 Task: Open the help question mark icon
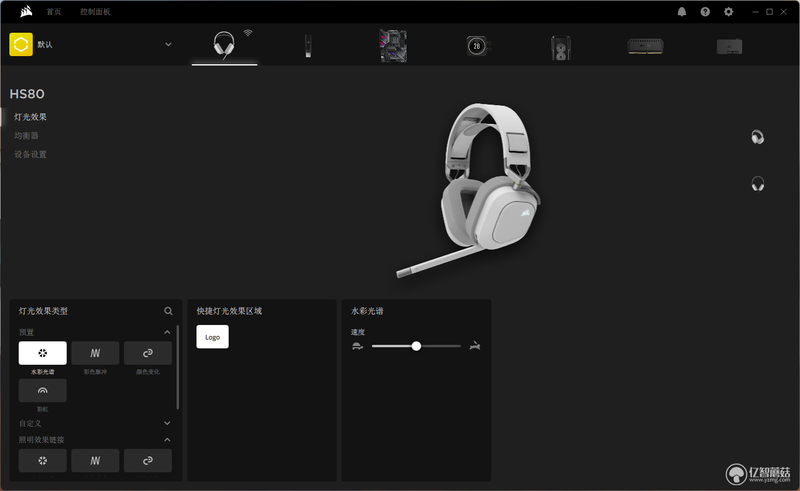pyautogui.click(x=705, y=12)
